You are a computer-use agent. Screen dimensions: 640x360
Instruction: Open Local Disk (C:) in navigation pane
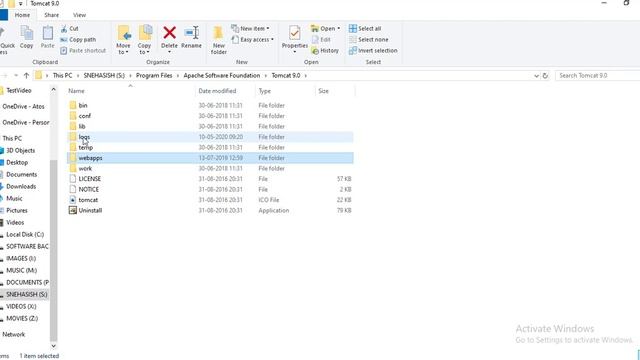coord(25,235)
